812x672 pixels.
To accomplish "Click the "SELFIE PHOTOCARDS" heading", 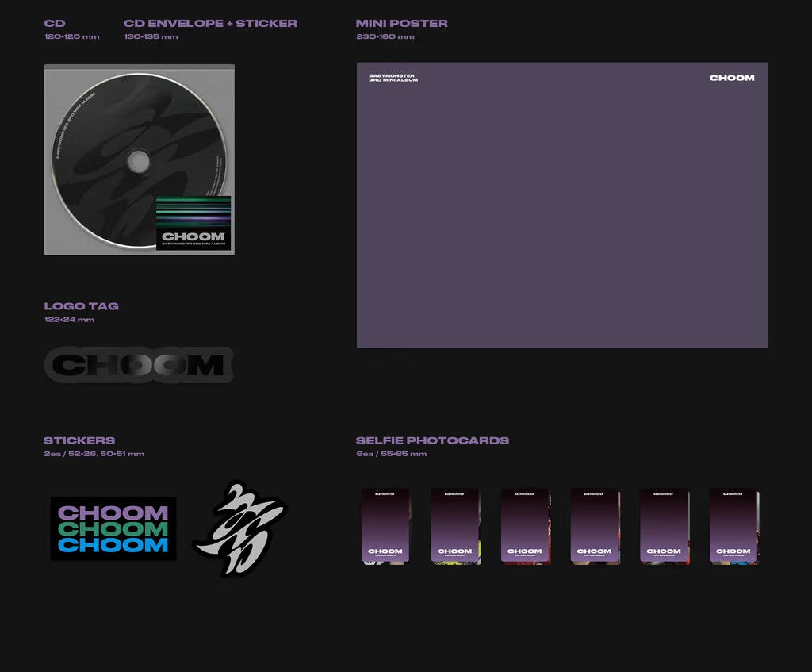I will coord(432,440).
